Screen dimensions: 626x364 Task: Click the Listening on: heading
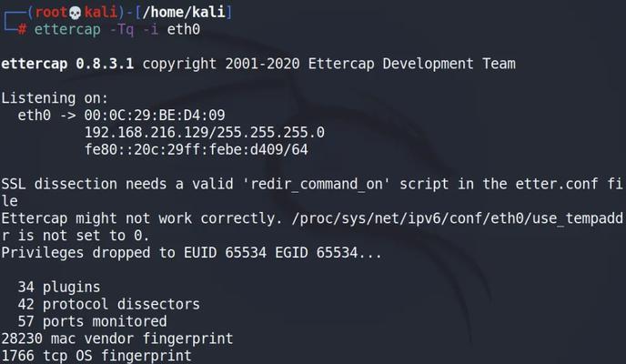[55, 98]
